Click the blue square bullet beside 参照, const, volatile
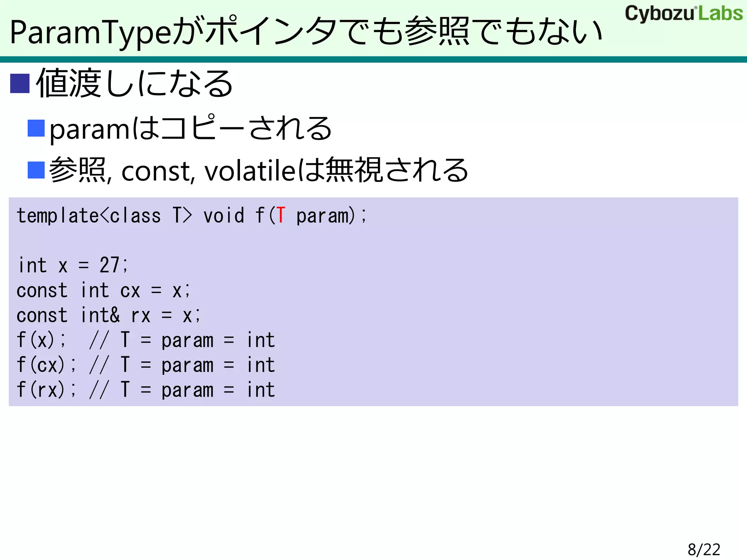 click(x=36, y=170)
